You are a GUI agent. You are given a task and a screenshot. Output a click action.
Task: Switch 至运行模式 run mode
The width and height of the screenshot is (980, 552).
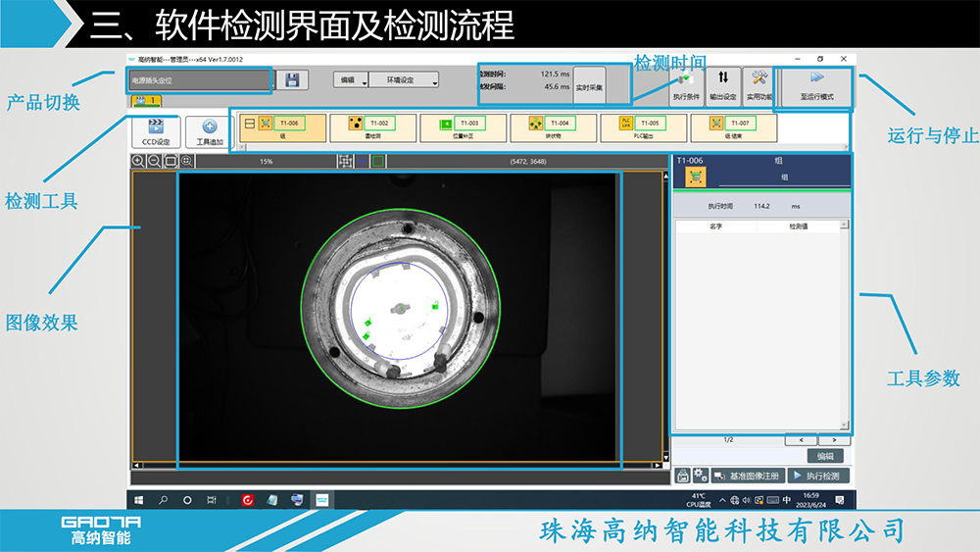[x=817, y=86]
